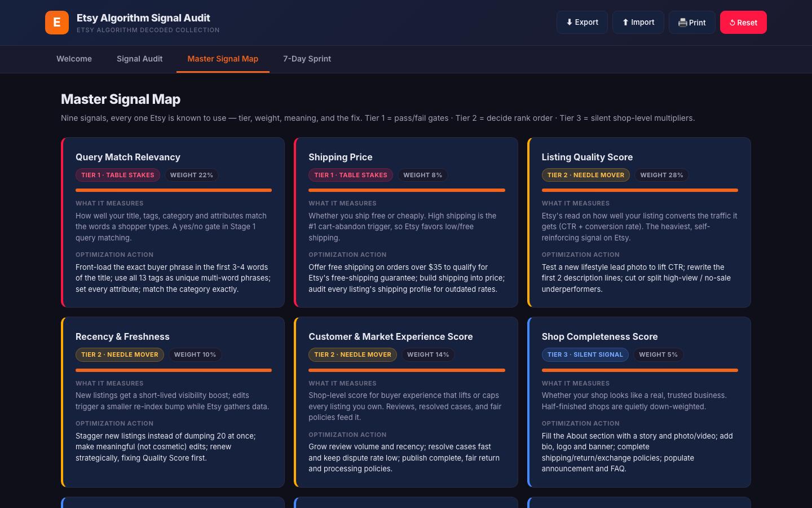The image size is (812, 508).
Task: Click the Shipping Price card title
Action: [341, 157]
